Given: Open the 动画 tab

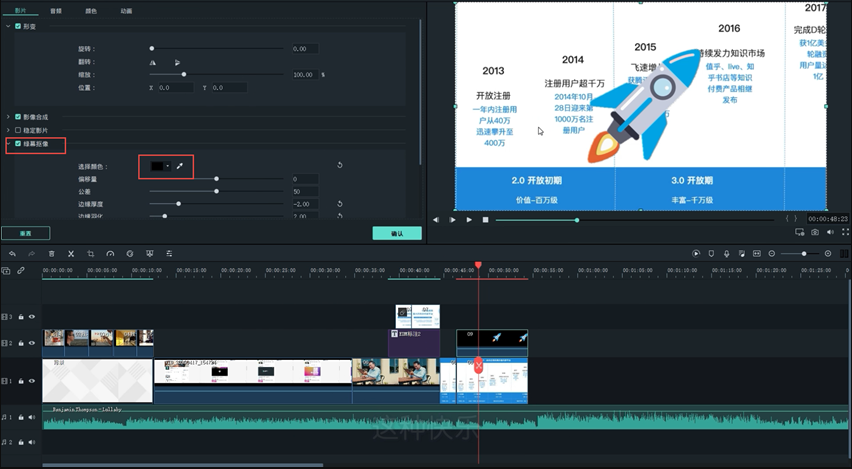Looking at the screenshot, I should tap(126, 10).
